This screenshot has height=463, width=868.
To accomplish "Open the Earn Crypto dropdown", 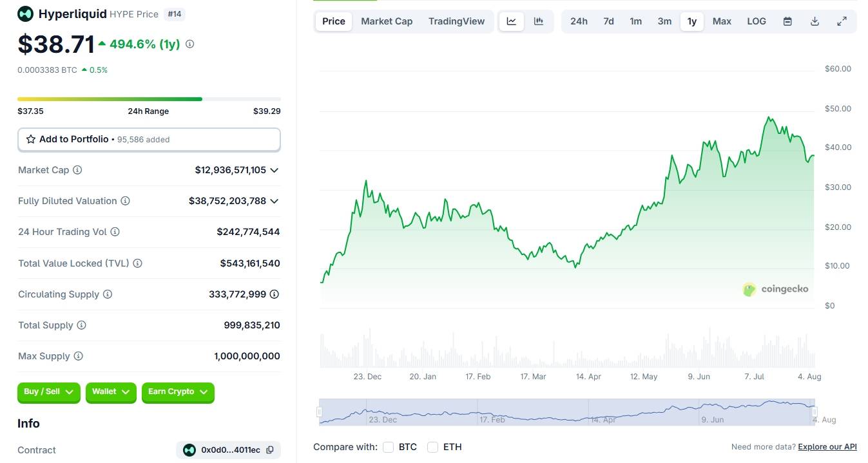I will [x=178, y=392].
